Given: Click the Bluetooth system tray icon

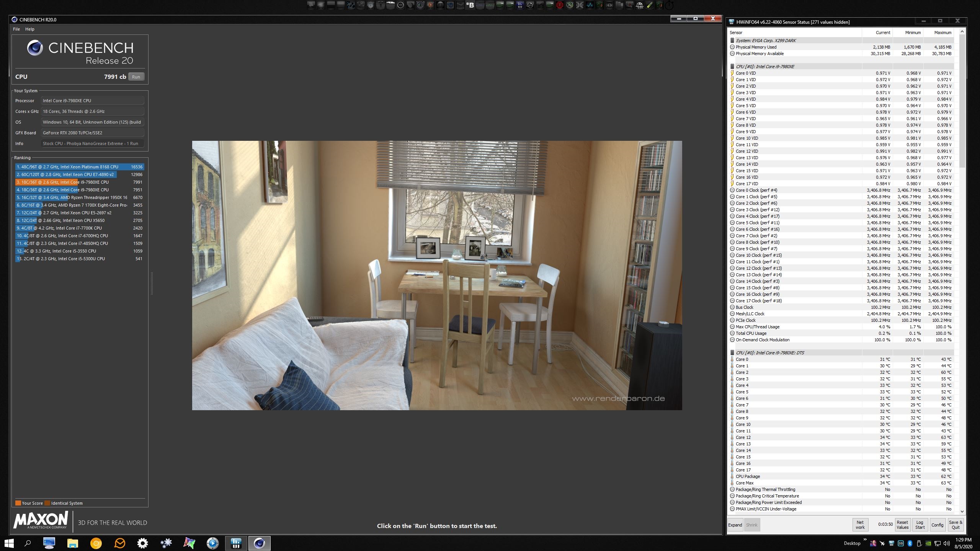Looking at the screenshot, I should (910, 543).
